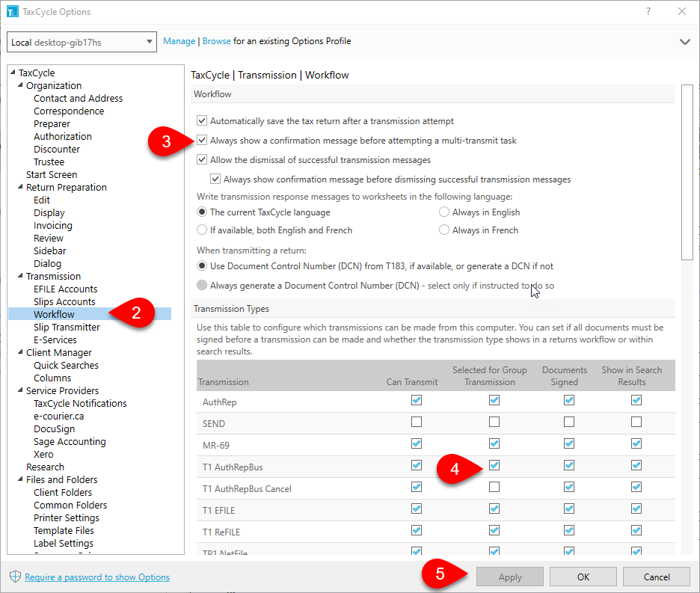Open the Preparer settings page
The height and width of the screenshot is (593, 700).
52,123
